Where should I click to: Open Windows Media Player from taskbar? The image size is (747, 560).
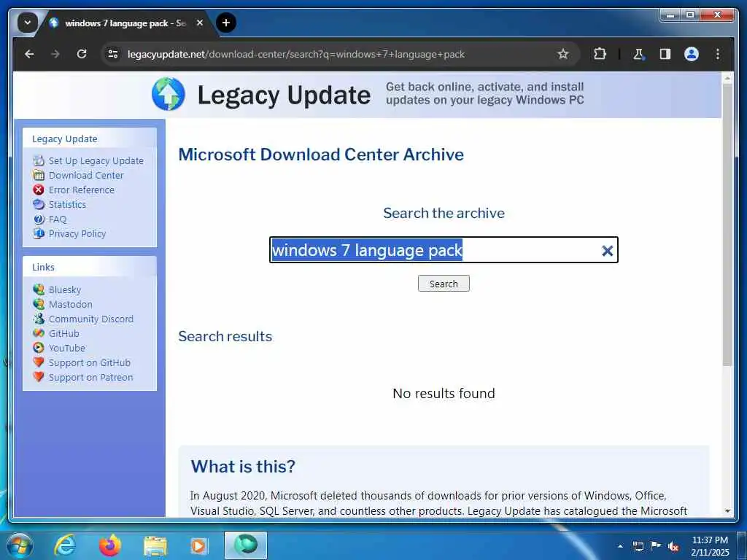[199, 546]
